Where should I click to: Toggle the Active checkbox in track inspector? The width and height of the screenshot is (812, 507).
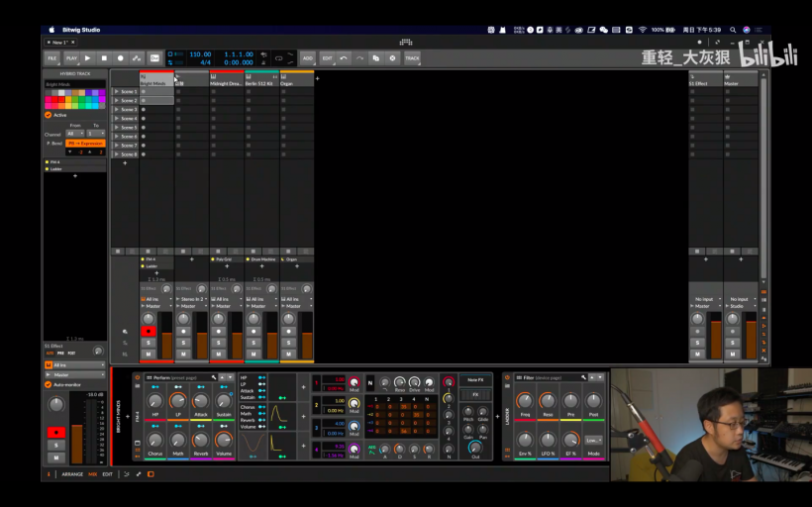(x=49, y=115)
